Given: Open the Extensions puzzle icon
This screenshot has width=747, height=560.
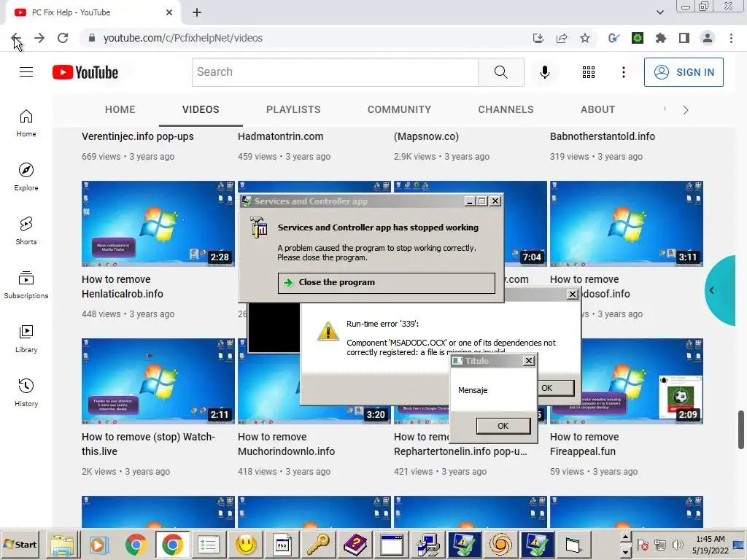Looking at the screenshot, I should pyautogui.click(x=660, y=38).
